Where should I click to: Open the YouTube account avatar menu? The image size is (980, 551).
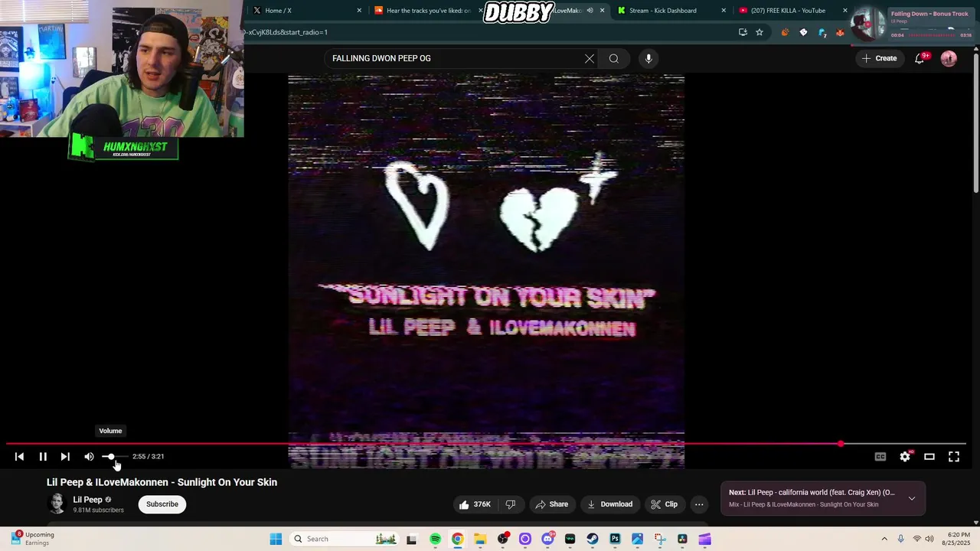coord(949,58)
